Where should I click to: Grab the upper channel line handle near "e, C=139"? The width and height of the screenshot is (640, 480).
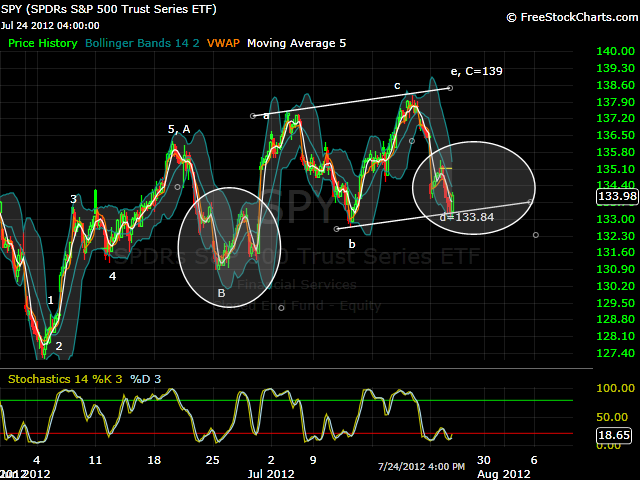point(450,88)
